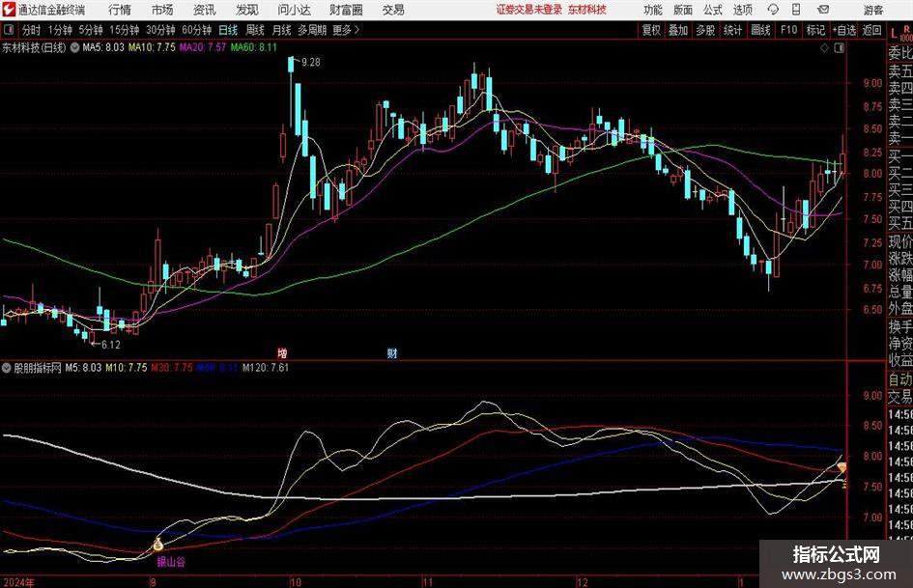Click the MA5: 8.03 label
This screenshot has width=913, height=588.
103,47
